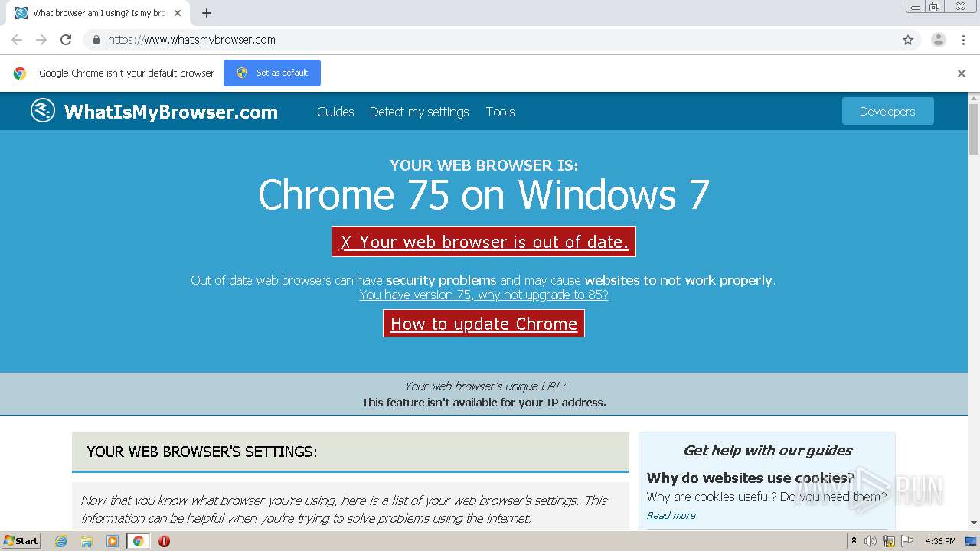980x551 pixels.
Task: Click the taskbar clock showing 4:36 PM
Action: click(x=941, y=541)
